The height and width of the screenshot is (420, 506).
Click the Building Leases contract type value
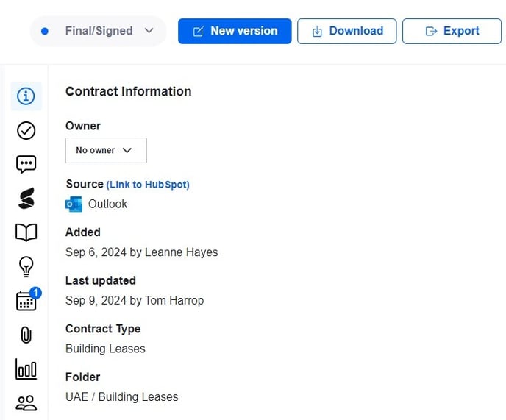[105, 348]
